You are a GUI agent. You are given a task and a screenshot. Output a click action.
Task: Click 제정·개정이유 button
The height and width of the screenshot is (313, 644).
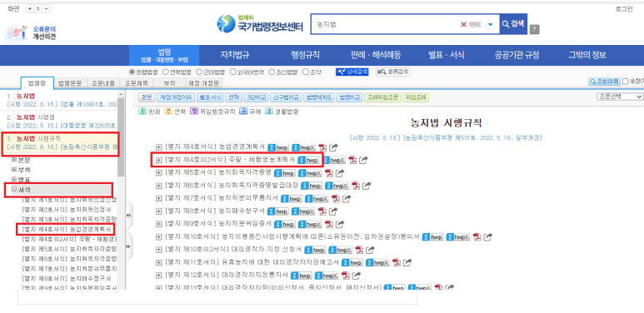175,97
